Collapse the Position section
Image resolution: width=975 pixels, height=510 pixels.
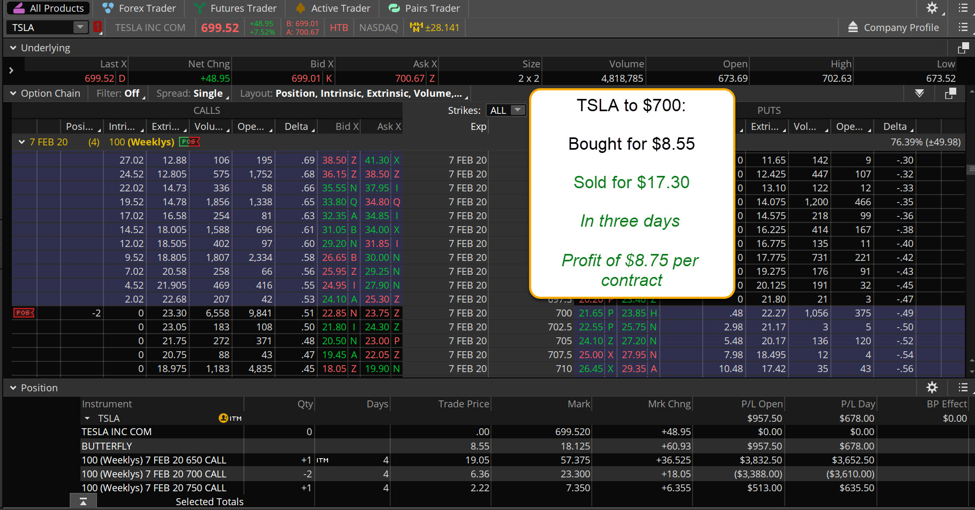[12, 387]
